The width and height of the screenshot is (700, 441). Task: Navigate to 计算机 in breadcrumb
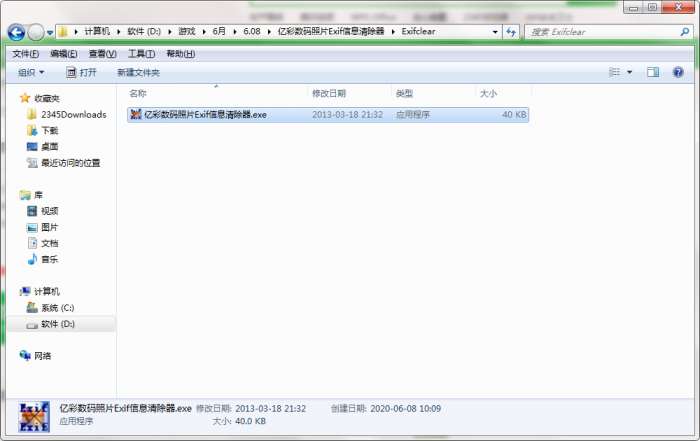coord(97,31)
